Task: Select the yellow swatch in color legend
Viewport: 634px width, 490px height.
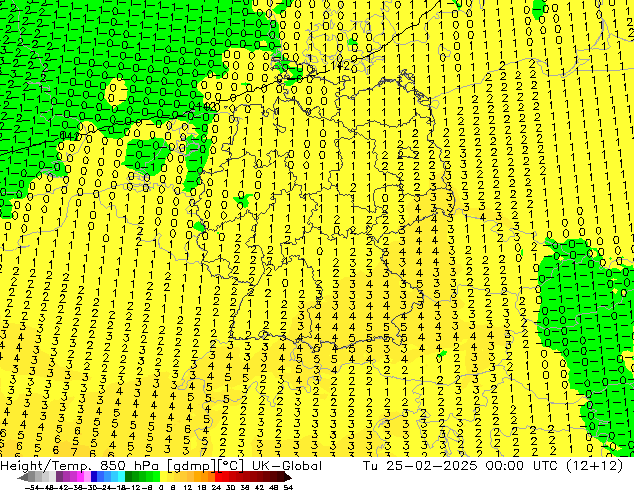Action: pyautogui.click(x=163, y=477)
